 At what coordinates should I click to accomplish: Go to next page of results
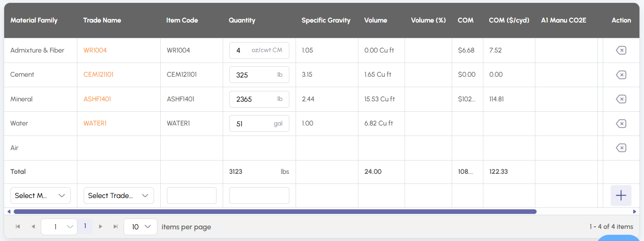pyautogui.click(x=100, y=226)
